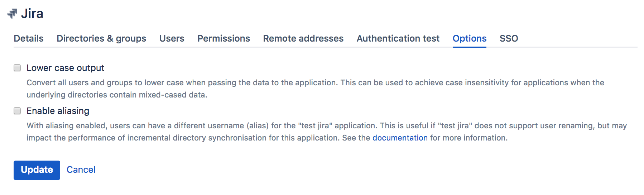Viewport: 644px width, 195px height.
Task: Click the active Options tab
Action: tap(469, 38)
